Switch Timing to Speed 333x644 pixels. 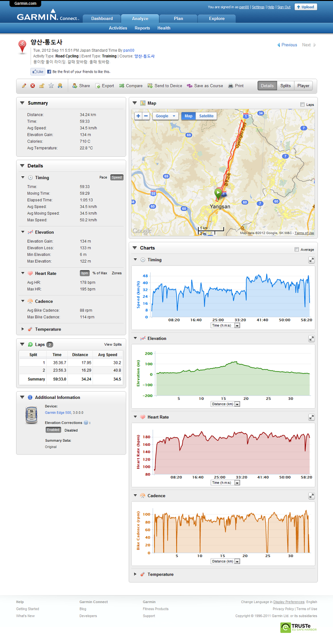[x=117, y=177]
